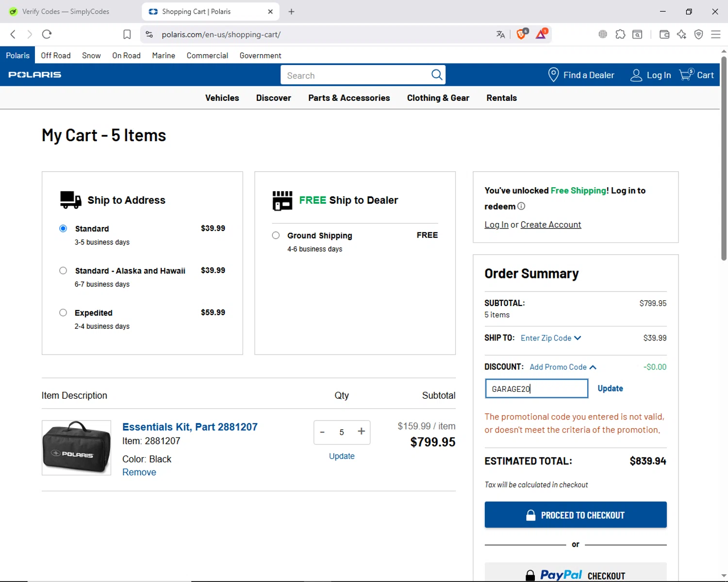
Task: Click the Log In user icon
Action: pos(636,75)
